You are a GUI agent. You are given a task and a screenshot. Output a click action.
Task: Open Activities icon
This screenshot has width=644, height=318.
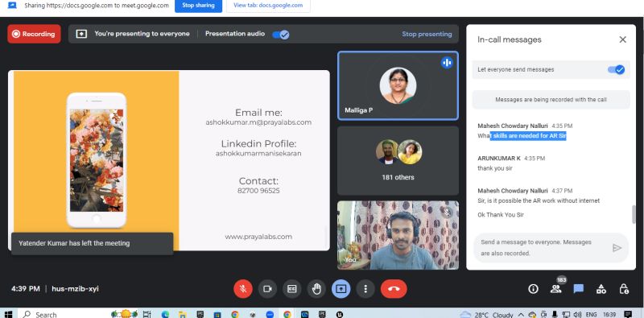601,289
